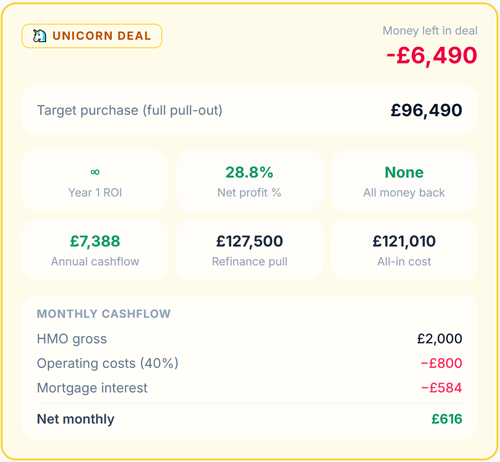Screen dimensions: 500x462
Task: Select the Year 1 ROI card
Action: click(95, 181)
